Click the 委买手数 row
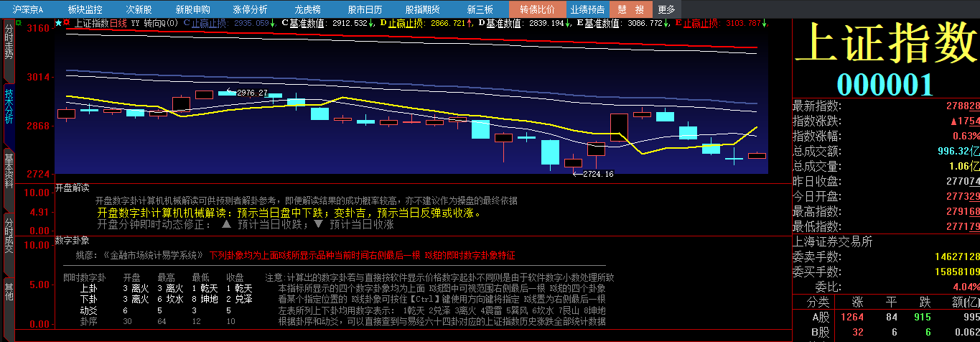The width and height of the screenshot is (980, 342). coord(886,272)
